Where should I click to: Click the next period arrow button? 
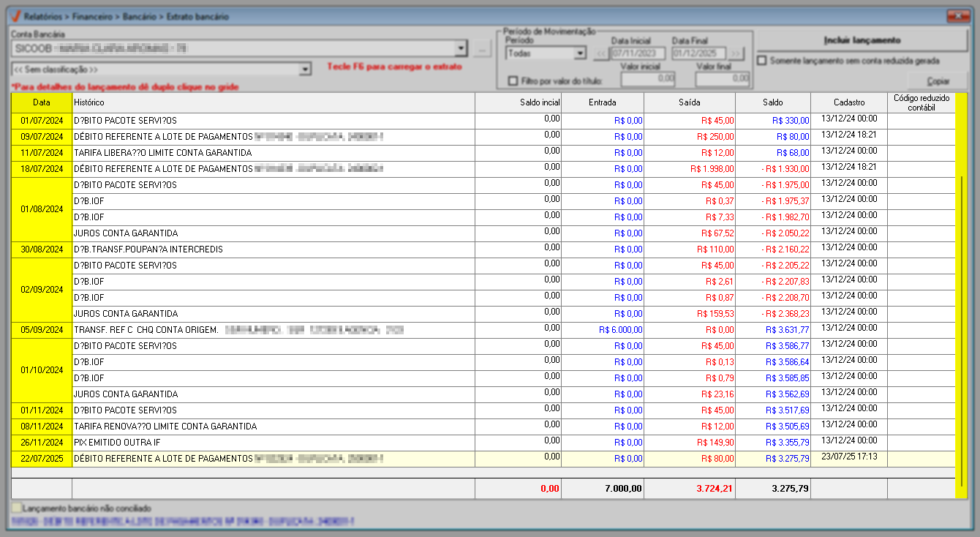735,53
